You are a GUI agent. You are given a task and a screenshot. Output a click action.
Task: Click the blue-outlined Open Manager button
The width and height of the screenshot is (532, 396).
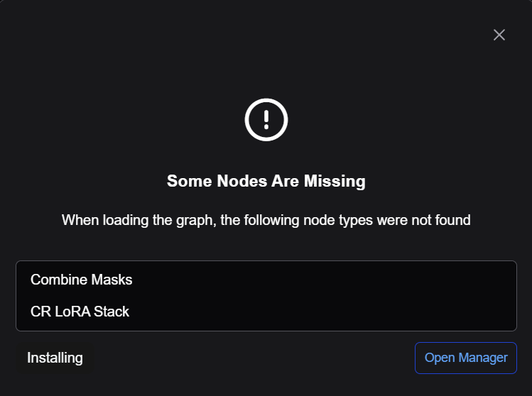point(466,358)
